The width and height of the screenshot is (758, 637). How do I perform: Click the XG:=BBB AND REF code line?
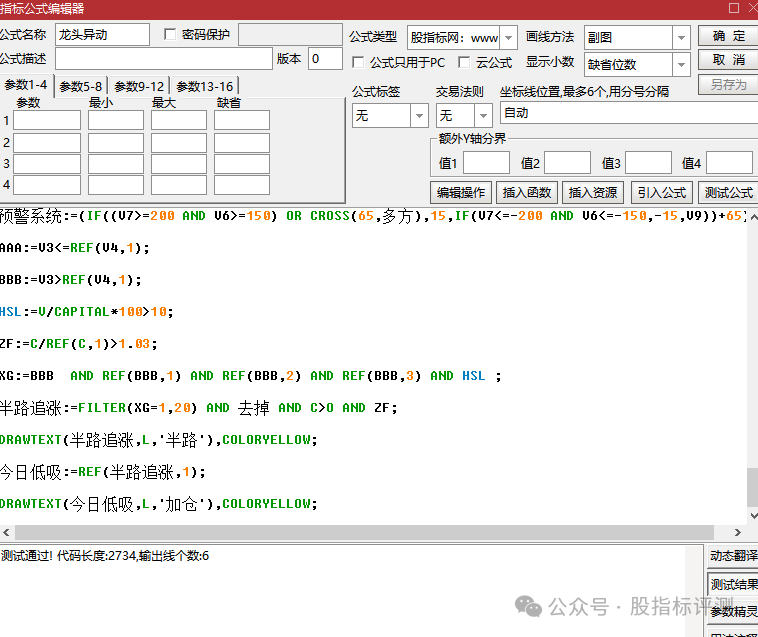tap(251, 376)
